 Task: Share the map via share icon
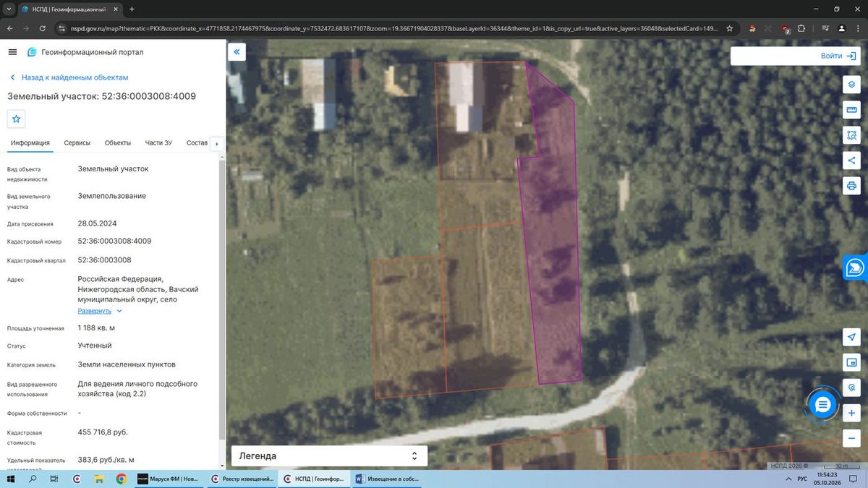pos(851,160)
